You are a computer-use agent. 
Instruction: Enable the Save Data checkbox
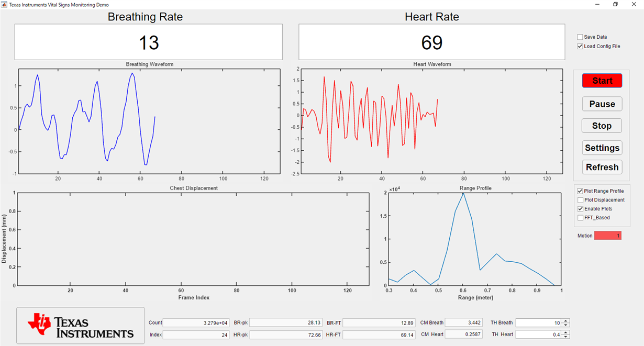click(x=580, y=37)
